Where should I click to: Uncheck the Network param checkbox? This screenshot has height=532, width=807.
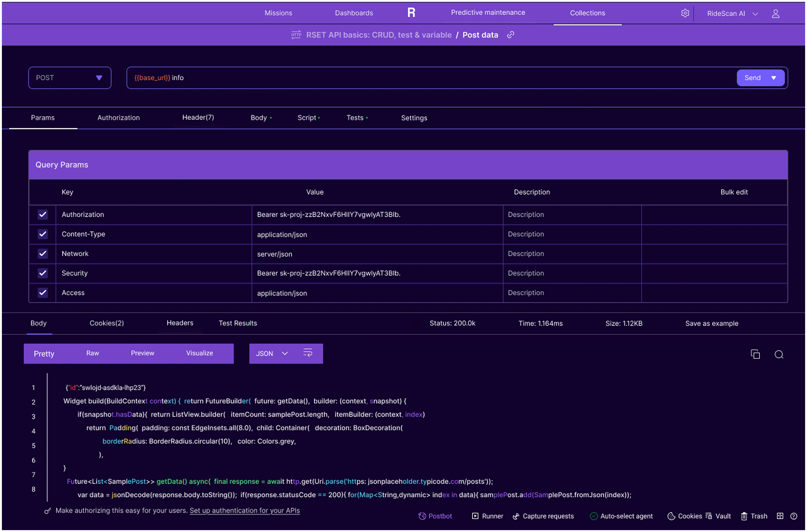pyautogui.click(x=43, y=253)
